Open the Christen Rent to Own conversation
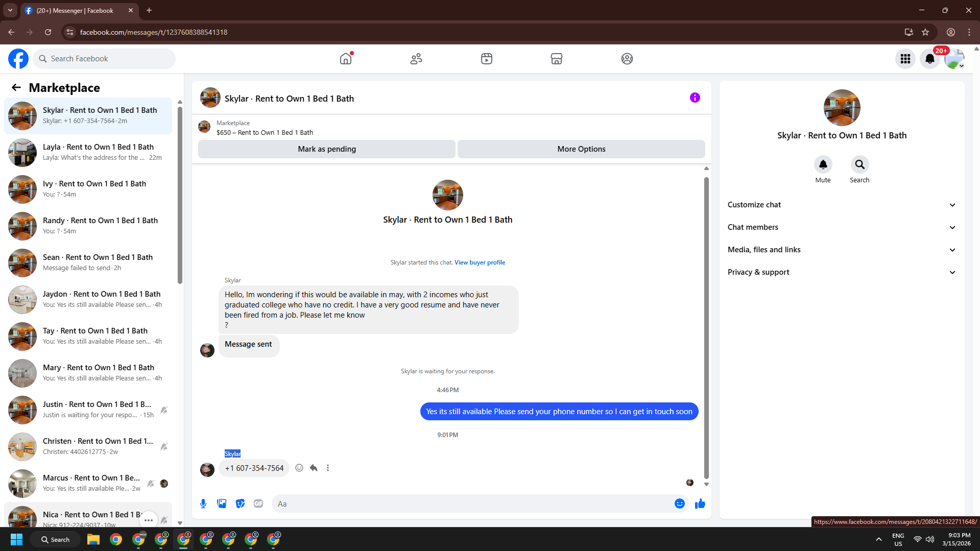The width and height of the screenshot is (980, 551). coord(88,446)
